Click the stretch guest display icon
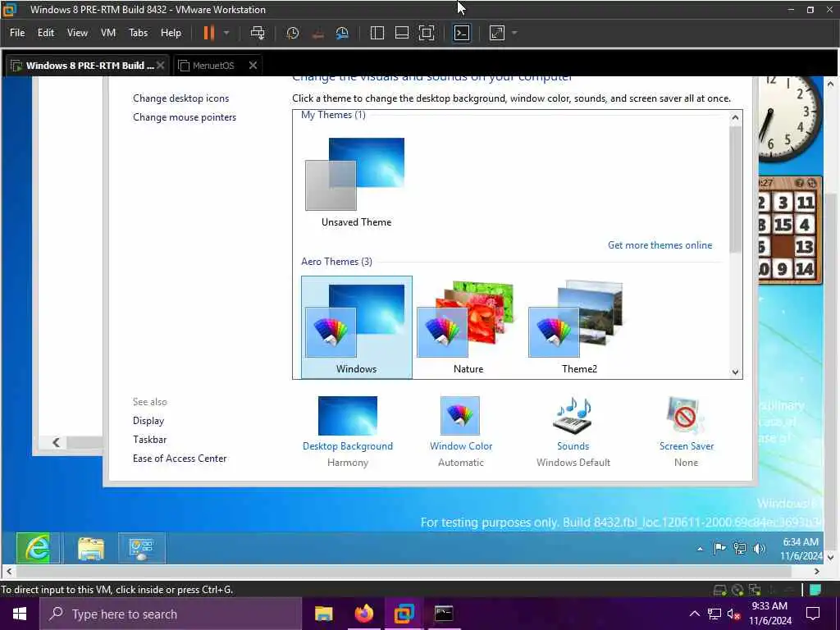Screen dimensions: 840x630 pyautogui.click(x=496, y=33)
